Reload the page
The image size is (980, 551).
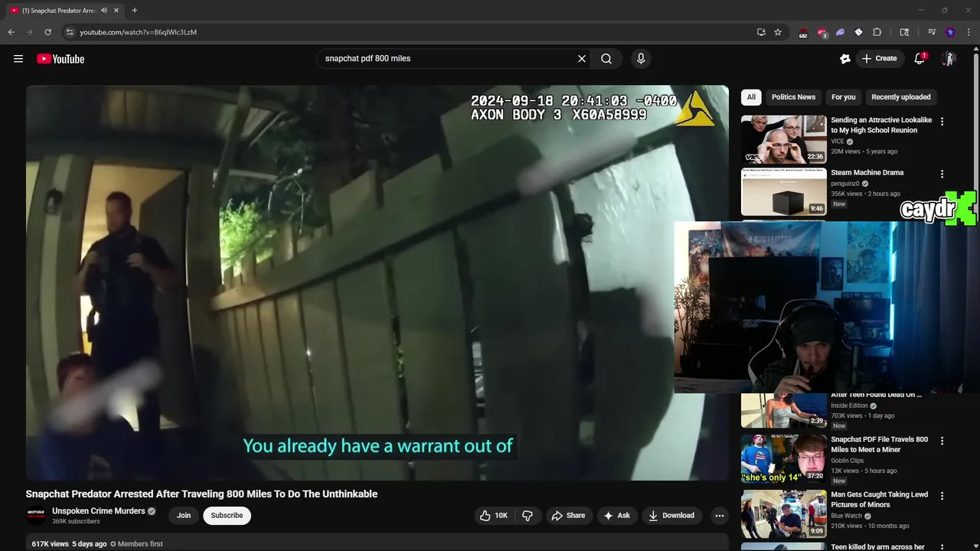point(47,32)
